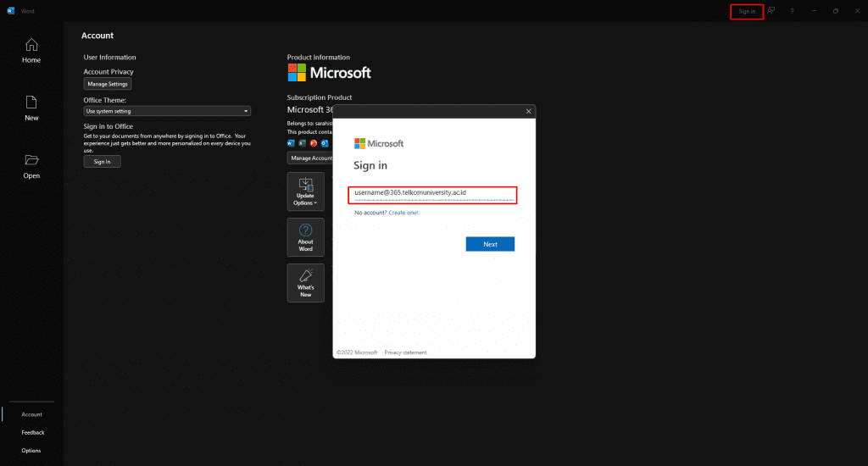Screen dimensions: 868x466
Task: Click the About Word question mark icon
Action: point(305,230)
